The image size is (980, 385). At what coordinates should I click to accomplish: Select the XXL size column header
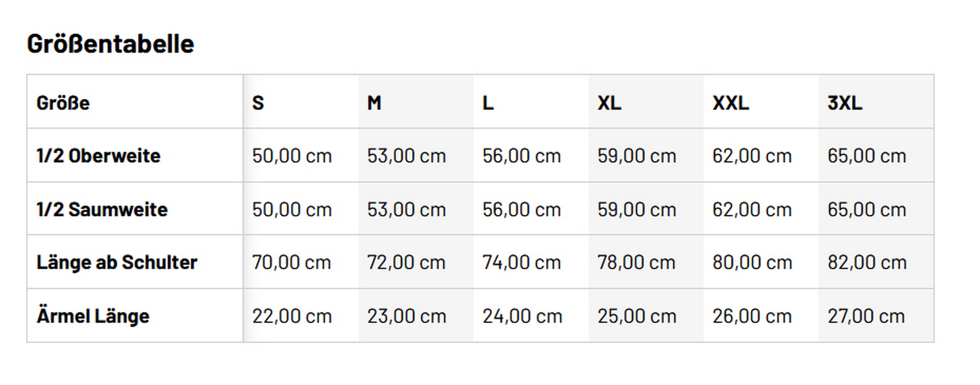[730, 103]
